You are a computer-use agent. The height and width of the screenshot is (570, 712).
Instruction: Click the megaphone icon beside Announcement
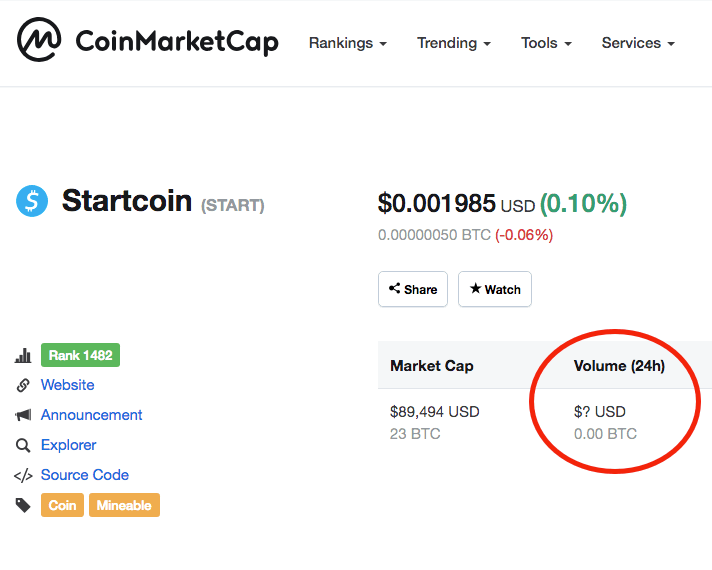[23, 415]
